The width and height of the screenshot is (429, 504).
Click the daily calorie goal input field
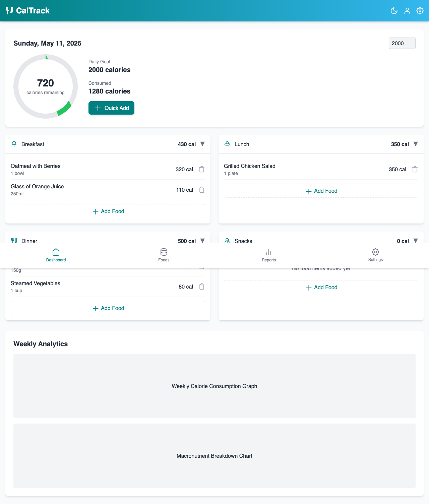pyautogui.click(x=402, y=43)
